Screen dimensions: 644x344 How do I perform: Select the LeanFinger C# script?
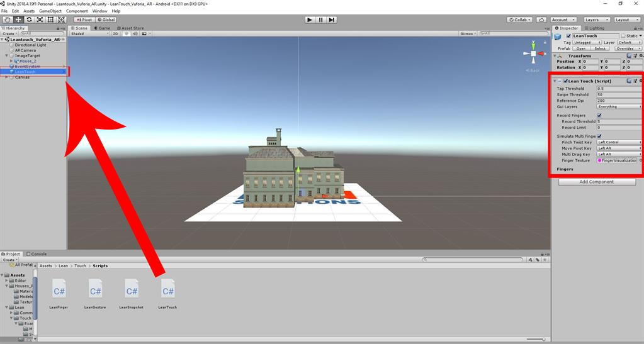(x=59, y=294)
